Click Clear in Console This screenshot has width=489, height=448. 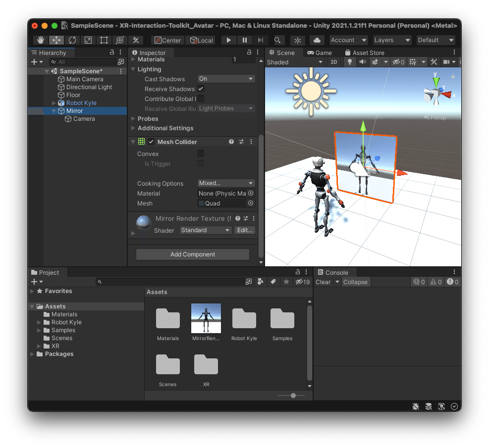(323, 282)
